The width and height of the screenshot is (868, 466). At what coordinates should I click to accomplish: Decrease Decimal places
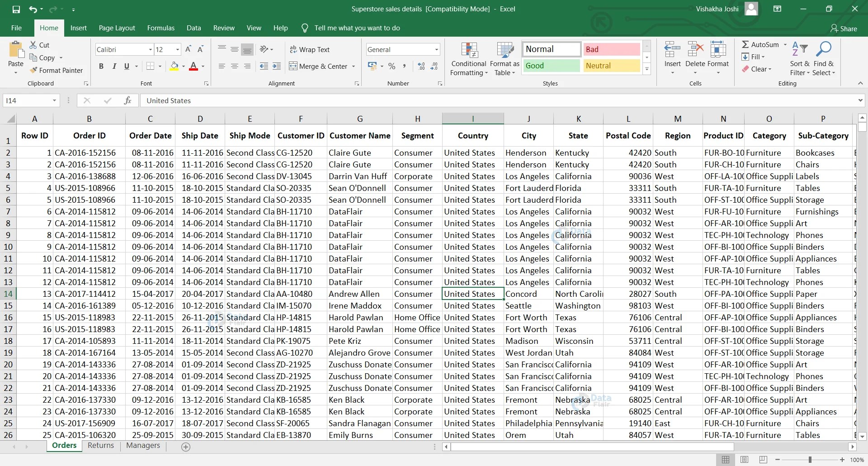(434, 66)
